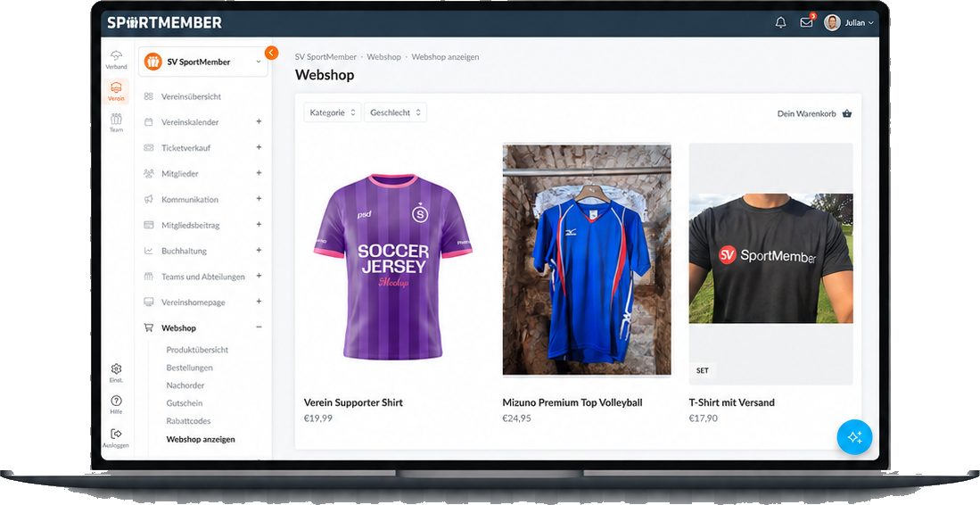Open the blue AI sparkle assistant button
Image resolution: width=980 pixels, height=505 pixels.
tap(854, 437)
